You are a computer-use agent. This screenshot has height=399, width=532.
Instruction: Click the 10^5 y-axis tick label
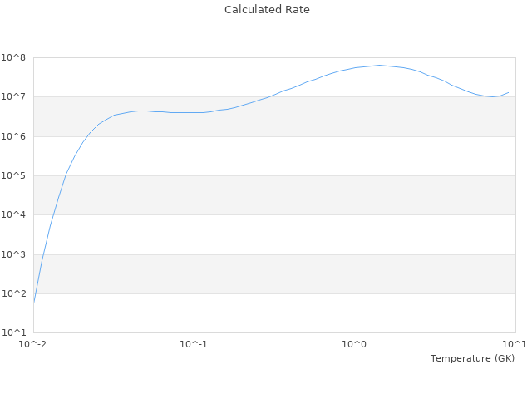coord(15,176)
